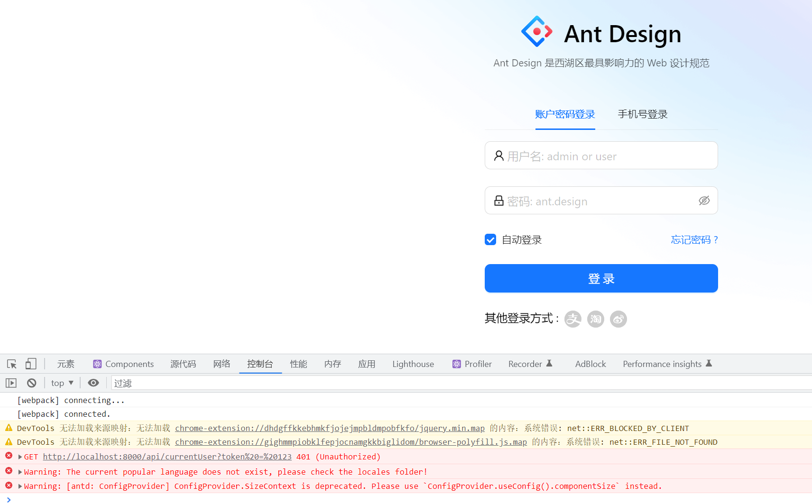812x504 pixels.
Task: Click the error icon on ConfigProvider warning
Action: coord(9,486)
